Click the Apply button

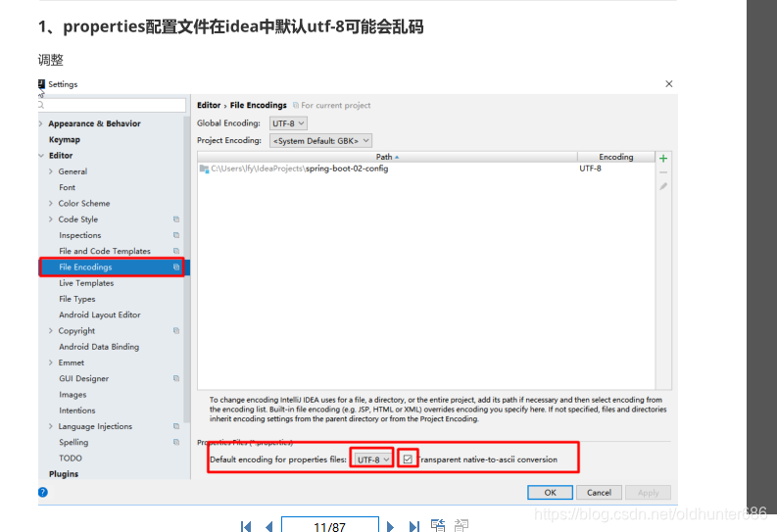pos(649,493)
